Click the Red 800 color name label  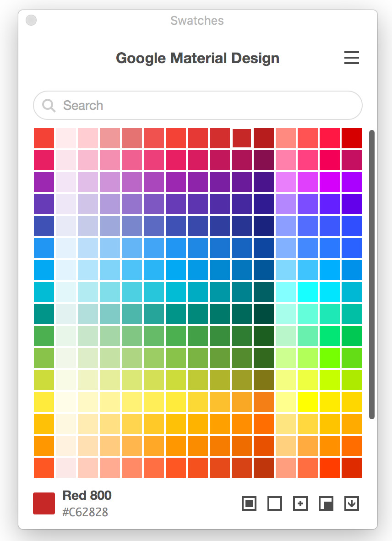87,495
